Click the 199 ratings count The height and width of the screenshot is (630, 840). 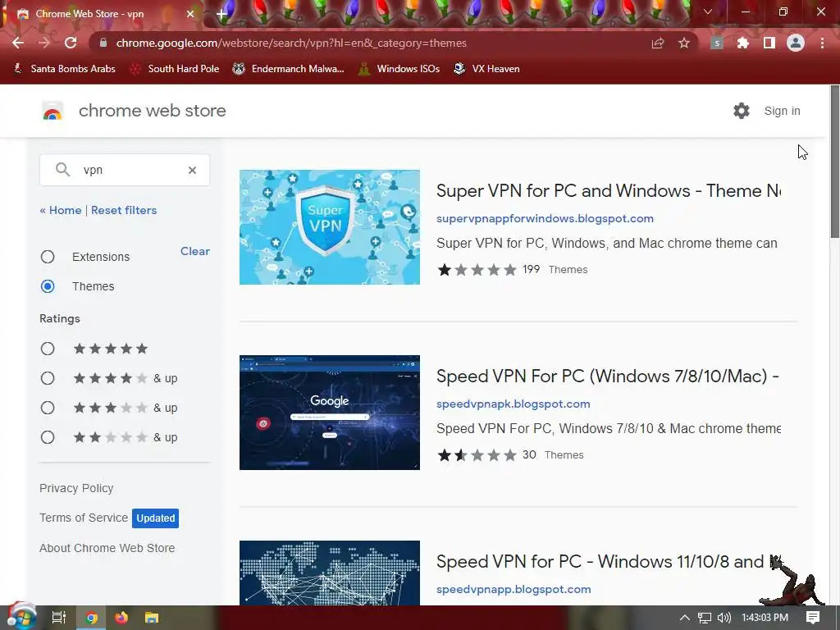click(532, 269)
